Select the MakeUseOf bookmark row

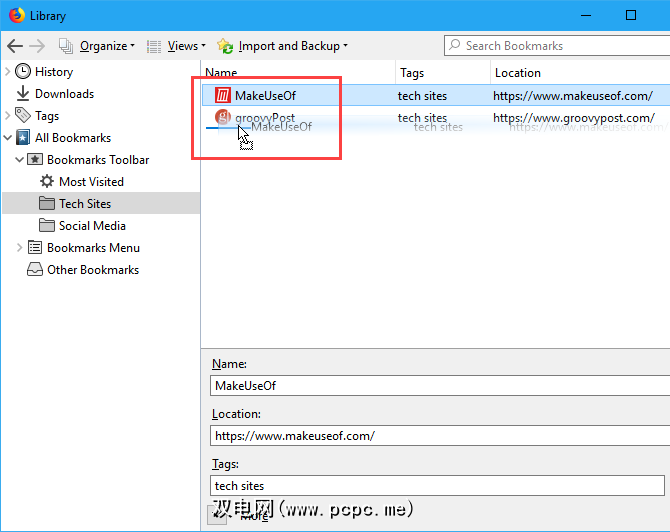[x=436, y=95]
